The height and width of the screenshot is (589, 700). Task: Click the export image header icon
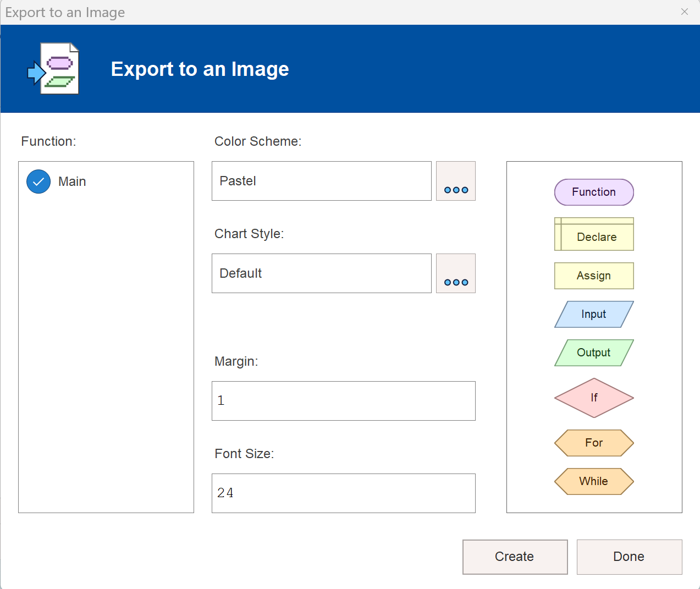click(54, 69)
